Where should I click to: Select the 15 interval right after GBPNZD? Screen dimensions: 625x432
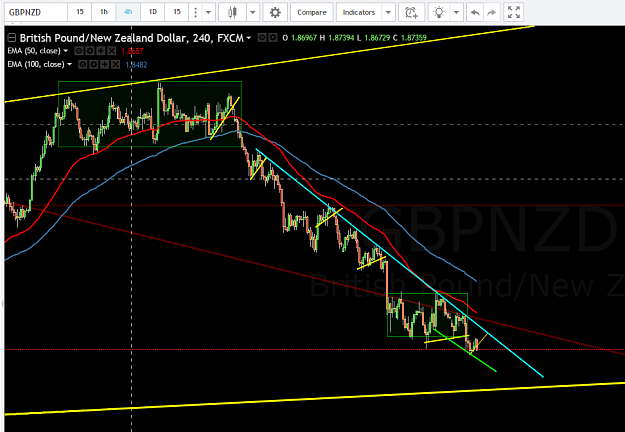(x=80, y=12)
